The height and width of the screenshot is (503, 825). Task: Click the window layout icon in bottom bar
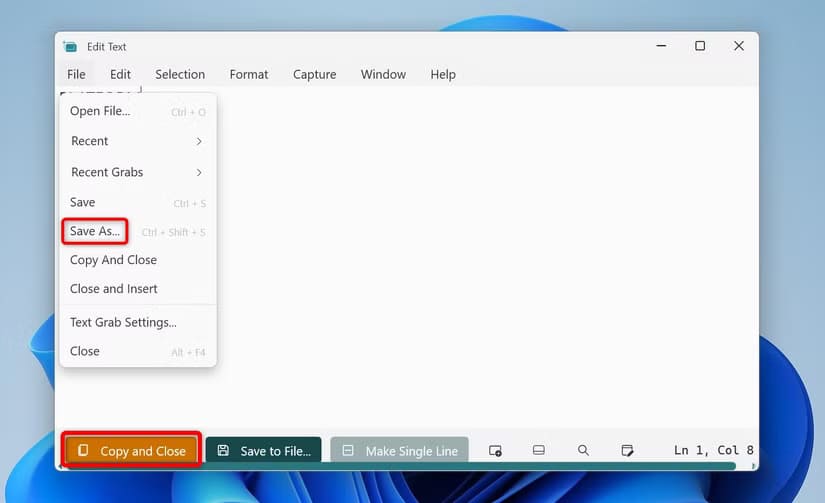(x=538, y=451)
